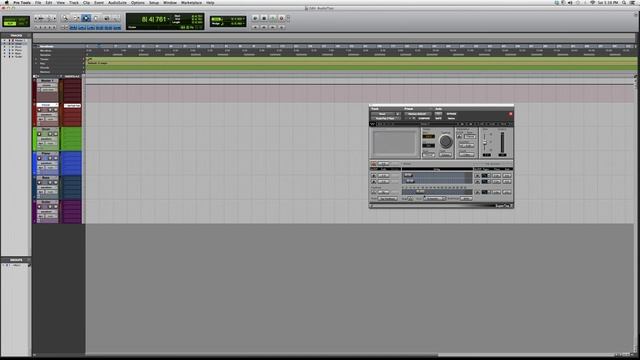640x360 pixels.
Task: Open the Help menu
Action: point(210,3)
